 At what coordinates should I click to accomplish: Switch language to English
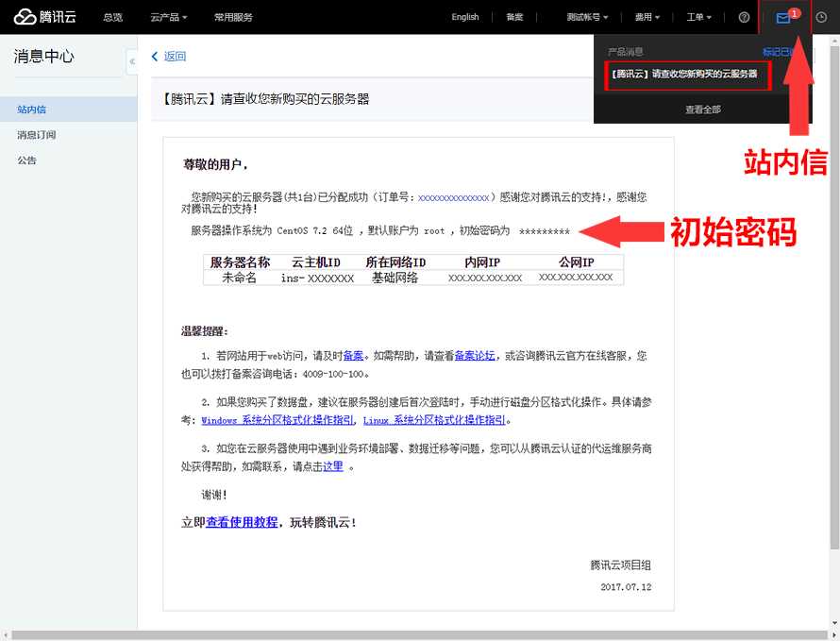coord(465,17)
